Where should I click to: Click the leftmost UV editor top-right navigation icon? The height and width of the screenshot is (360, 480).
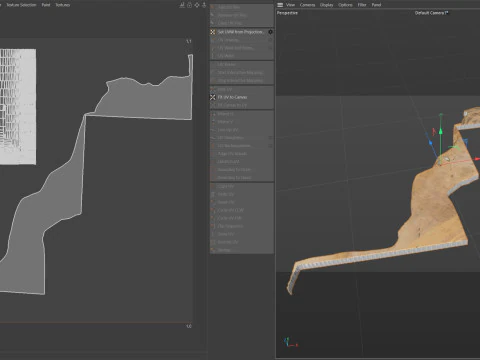(x=182, y=5)
